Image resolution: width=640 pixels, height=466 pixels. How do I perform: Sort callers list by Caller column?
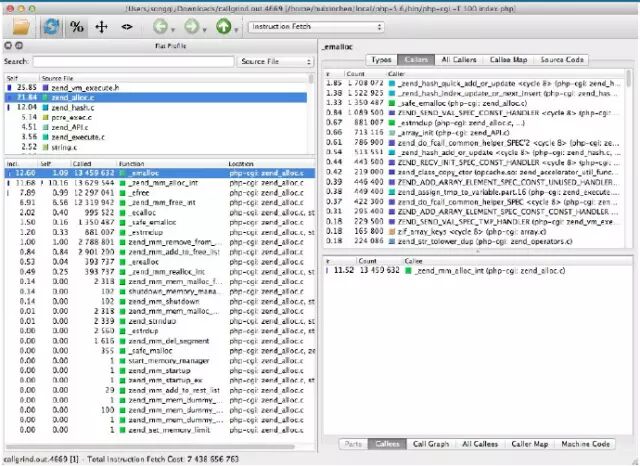pos(505,74)
